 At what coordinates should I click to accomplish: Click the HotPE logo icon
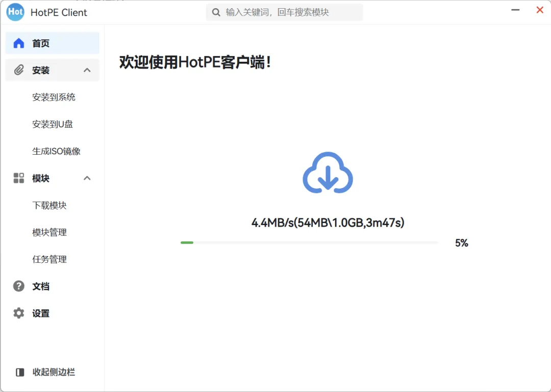tap(15, 12)
